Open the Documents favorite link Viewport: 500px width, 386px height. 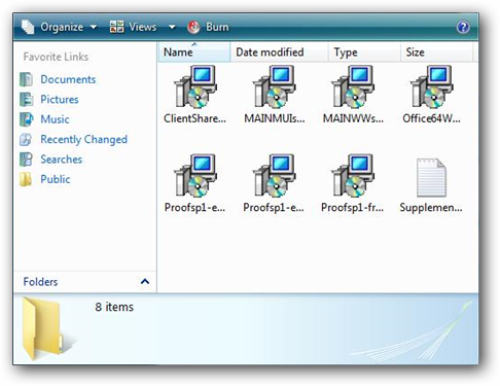pyautogui.click(x=68, y=79)
